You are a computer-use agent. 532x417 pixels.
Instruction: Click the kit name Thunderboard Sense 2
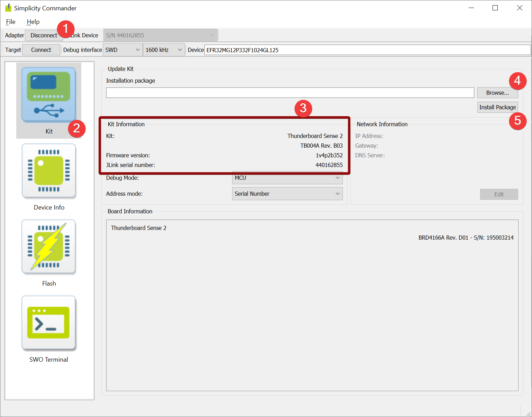tap(315, 136)
